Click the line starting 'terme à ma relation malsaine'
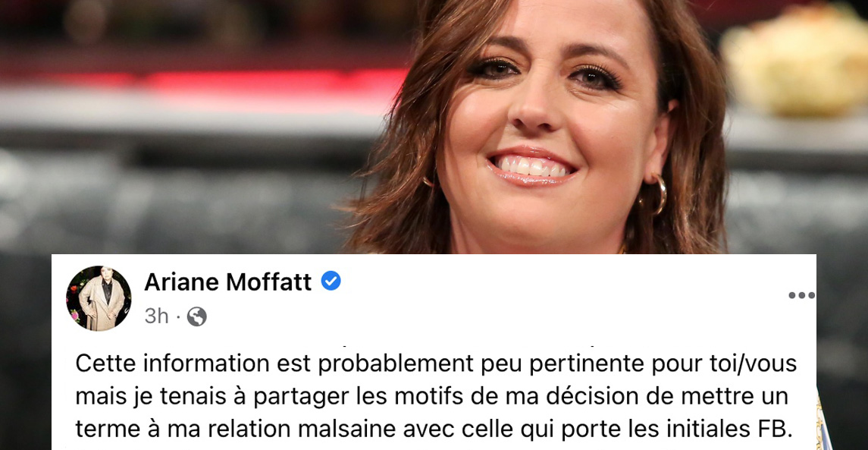The height and width of the screenshot is (450, 868). pyautogui.click(x=434, y=429)
